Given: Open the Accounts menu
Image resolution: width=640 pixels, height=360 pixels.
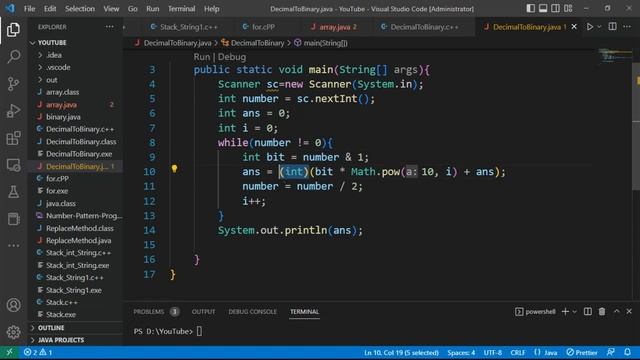Looking at the screenshot, I should click(13, 305).
